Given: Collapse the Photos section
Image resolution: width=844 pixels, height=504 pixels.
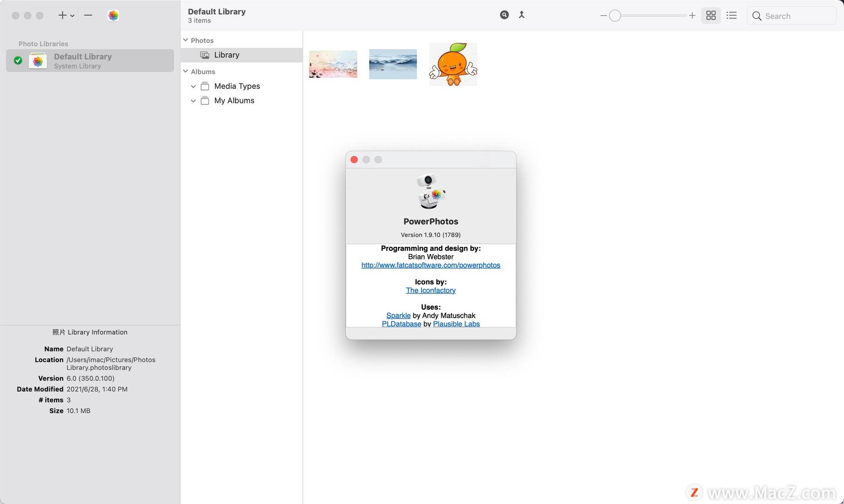Looking at the screenshot, I should click(x=186, y=40).
